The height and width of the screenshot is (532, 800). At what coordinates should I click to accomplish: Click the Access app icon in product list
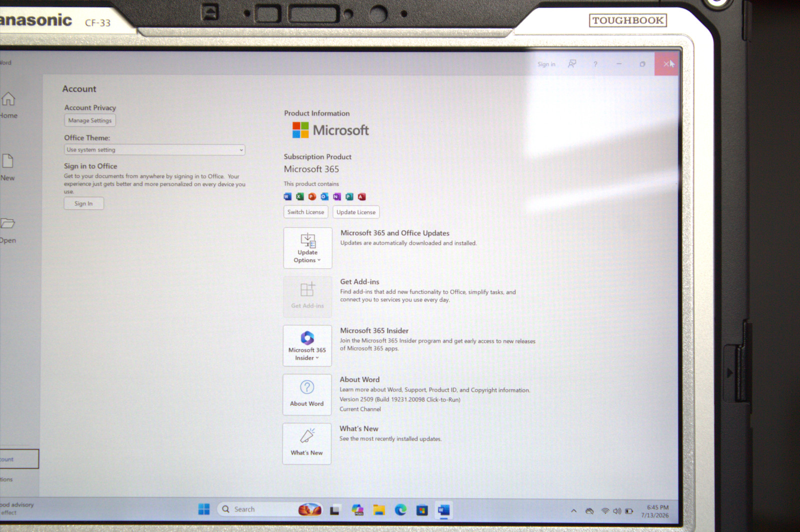coord(361,197)
